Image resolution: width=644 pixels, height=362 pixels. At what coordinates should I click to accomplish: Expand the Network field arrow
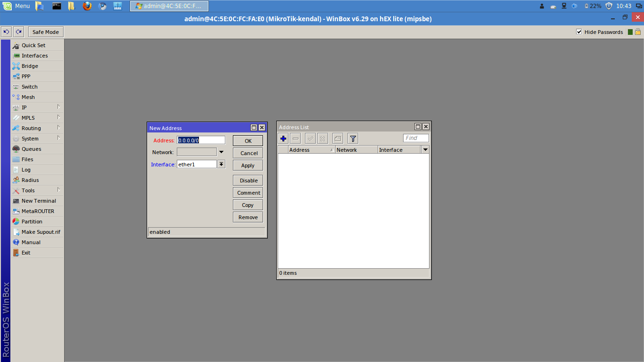(x=221, y=152)
